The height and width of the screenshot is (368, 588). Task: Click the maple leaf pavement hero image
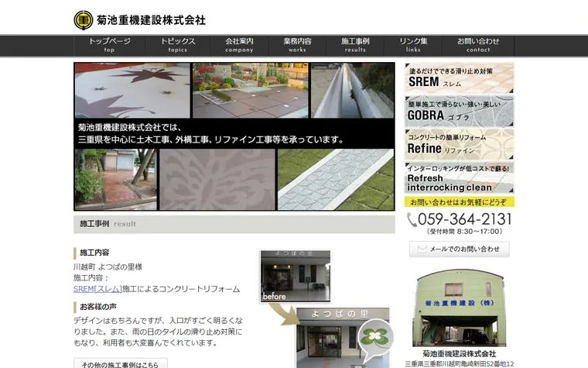[132, 91]
